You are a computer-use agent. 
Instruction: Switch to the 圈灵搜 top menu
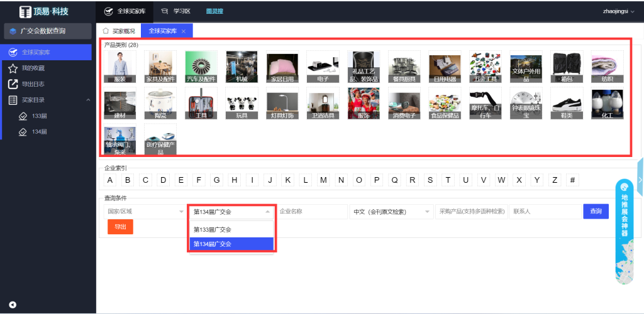(x=214, y=11)
